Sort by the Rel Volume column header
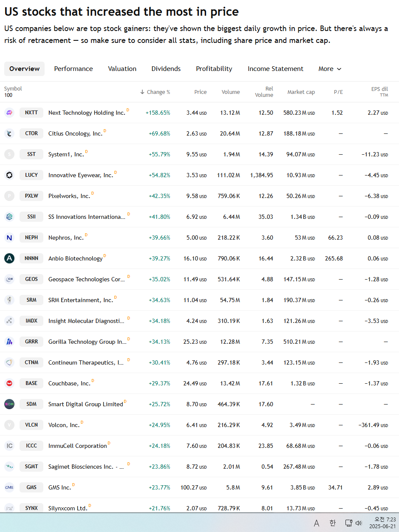The image size is (399, 532). pyautogui.click(x=264, y=92)
